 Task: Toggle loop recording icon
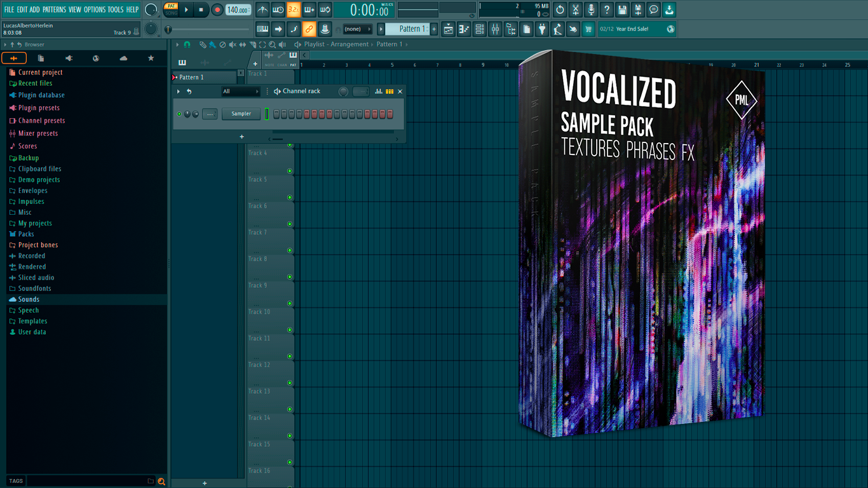tap(325, 10)
